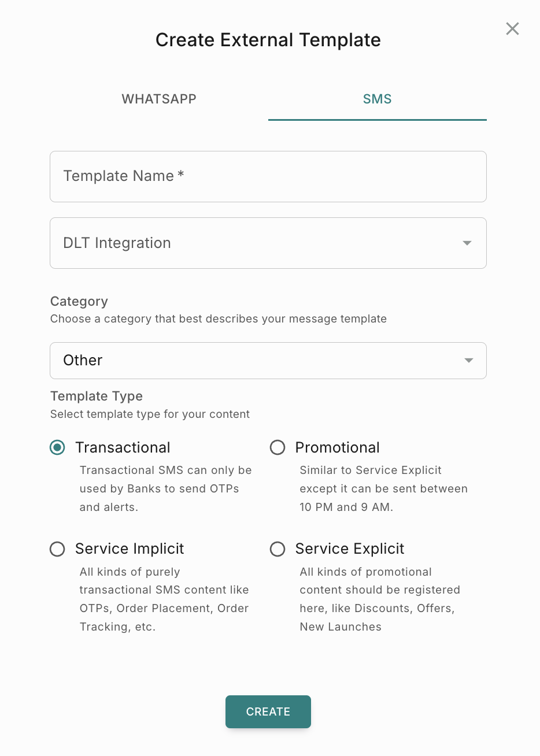This screenshot has height=756, width=540.
Task: Pick the Service Explicit radio button
Action: (278, 549)
